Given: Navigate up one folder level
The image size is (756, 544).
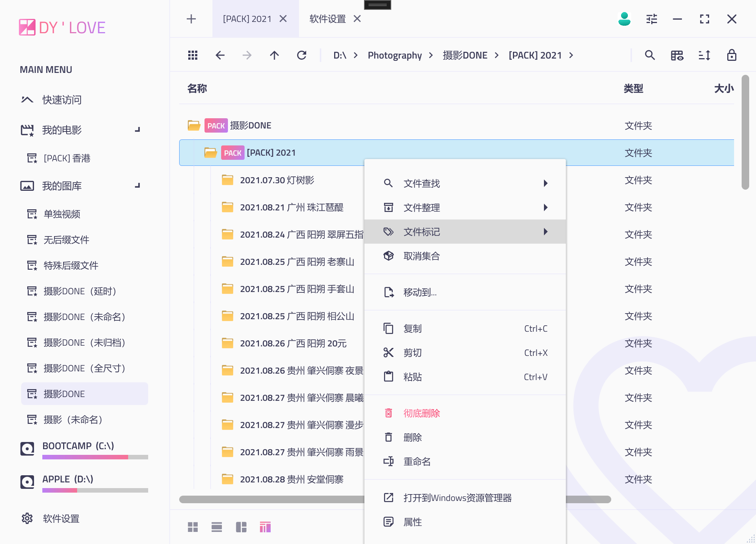Looking at the screenshot, I should 274,56.
